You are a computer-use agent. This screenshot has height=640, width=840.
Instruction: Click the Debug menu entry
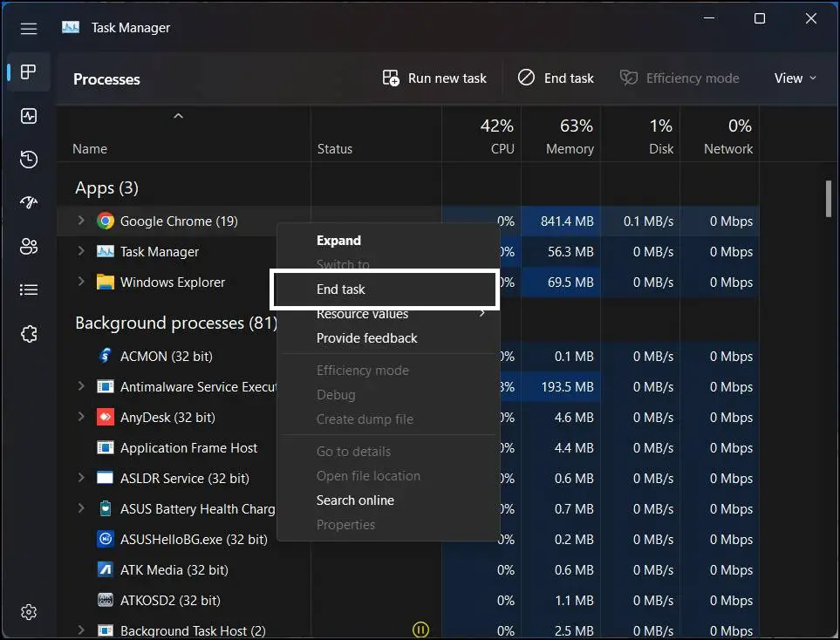click(336, 395)
